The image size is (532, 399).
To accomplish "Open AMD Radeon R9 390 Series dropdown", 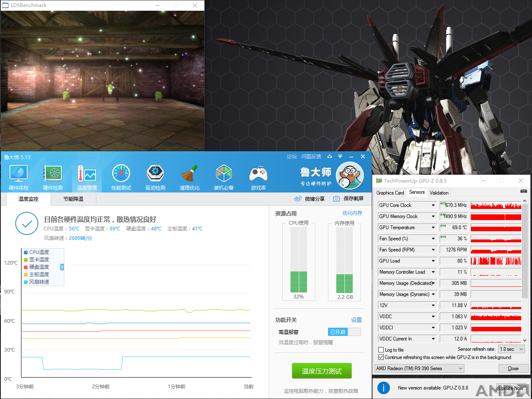I will coord(420,368).
